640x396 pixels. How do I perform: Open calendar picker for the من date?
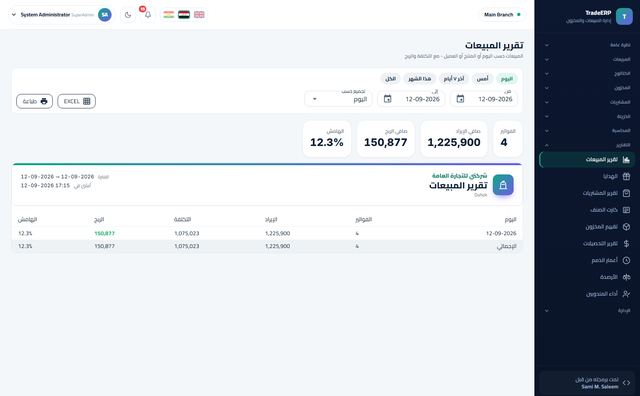[x=460, y=99]
